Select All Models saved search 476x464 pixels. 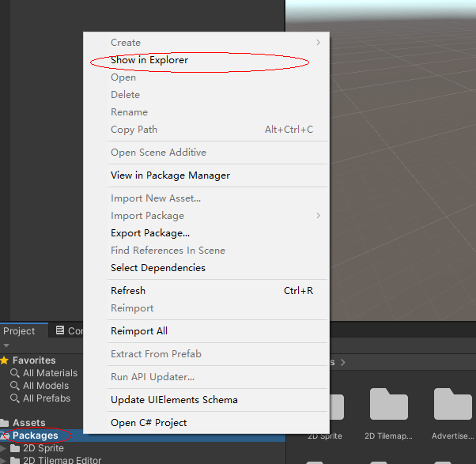pyautogui.click(x=46, y=386)
